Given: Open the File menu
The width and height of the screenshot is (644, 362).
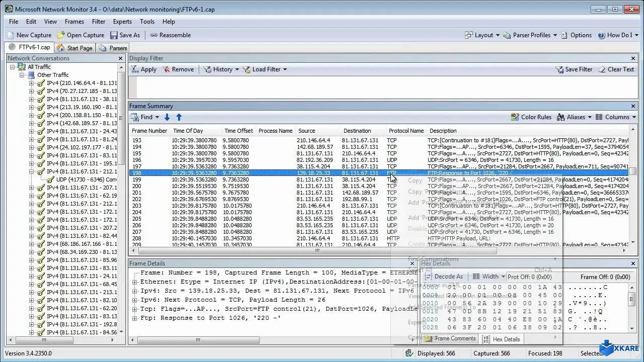Looking at the screenshot, I should (x=14, y=22).
